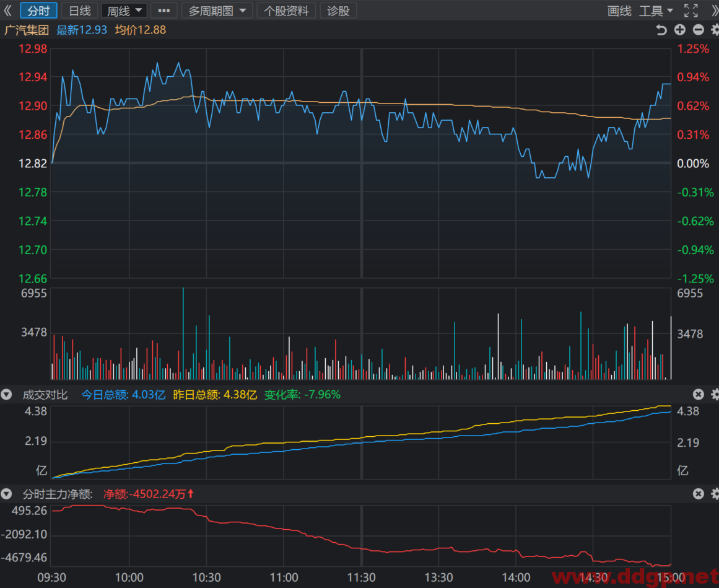Select the 分时 tab
719x588 pixels.
38,11
